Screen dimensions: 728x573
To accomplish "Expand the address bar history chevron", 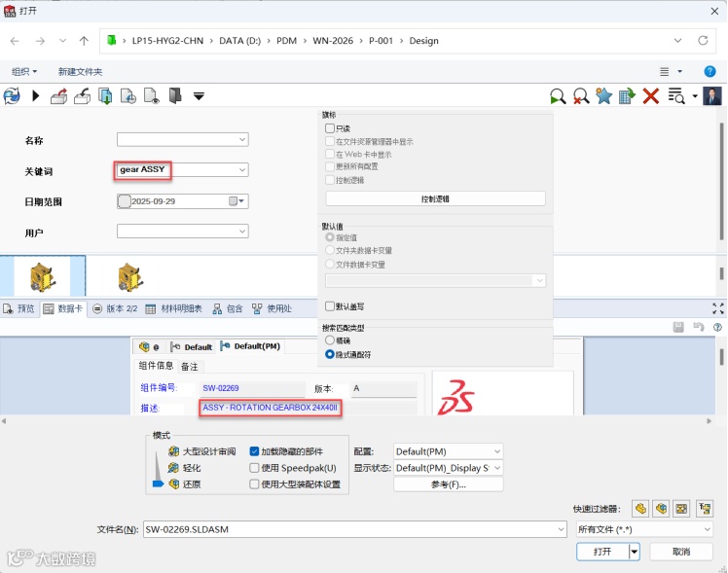I will tap(677, 40).
